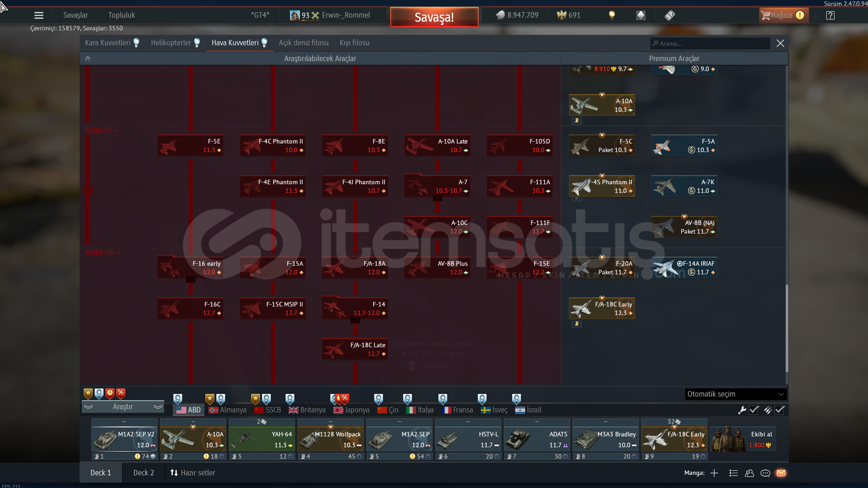Switch to Açık deniz filosu tab
The width and height of the screenshot is (868, 488).
304,43
